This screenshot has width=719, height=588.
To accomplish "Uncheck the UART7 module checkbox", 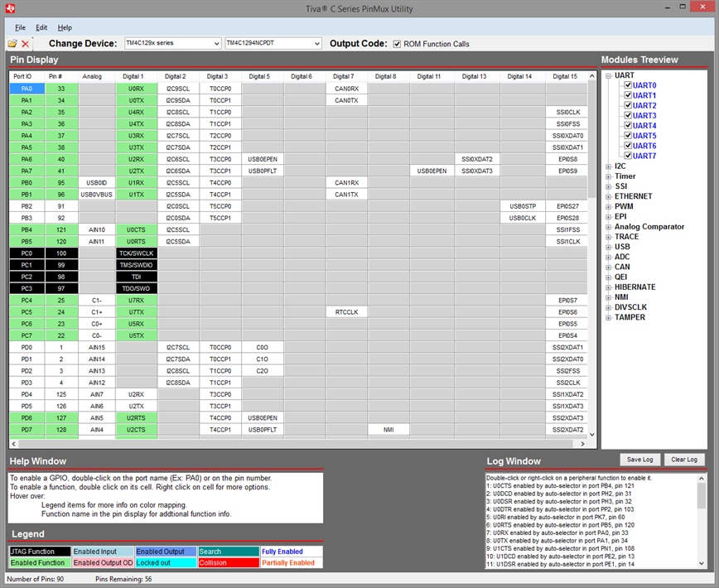I will (628, 156).
